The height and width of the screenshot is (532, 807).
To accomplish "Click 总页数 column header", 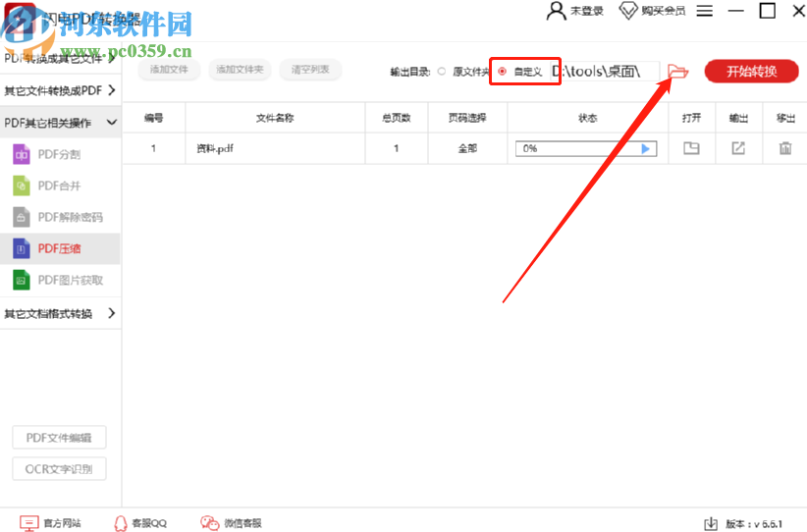I will click(397, 118).
